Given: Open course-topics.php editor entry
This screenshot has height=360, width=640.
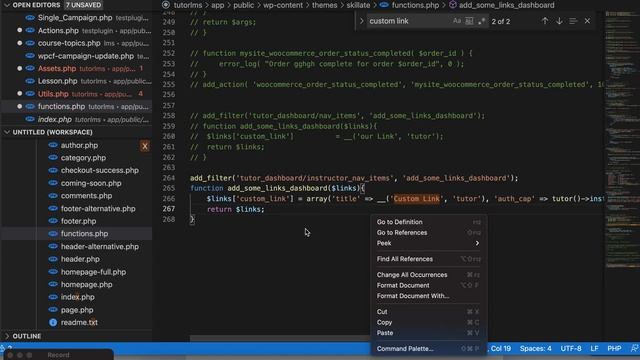Looking at the screenshot, I should [x=77, y=43].
